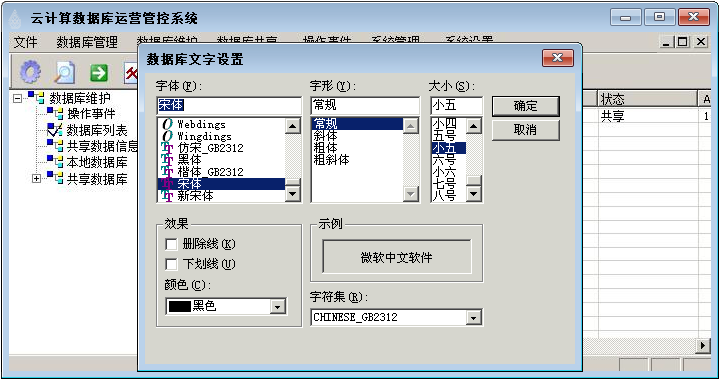This screenshot has width=720, height=380.
Task: Click font list scroll down arrow
Action: 292,194
